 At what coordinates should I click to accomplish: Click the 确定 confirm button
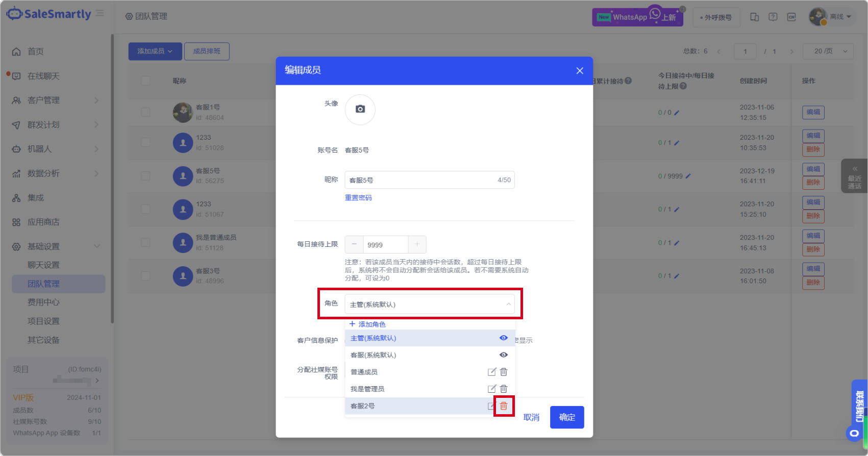(566, 417)
